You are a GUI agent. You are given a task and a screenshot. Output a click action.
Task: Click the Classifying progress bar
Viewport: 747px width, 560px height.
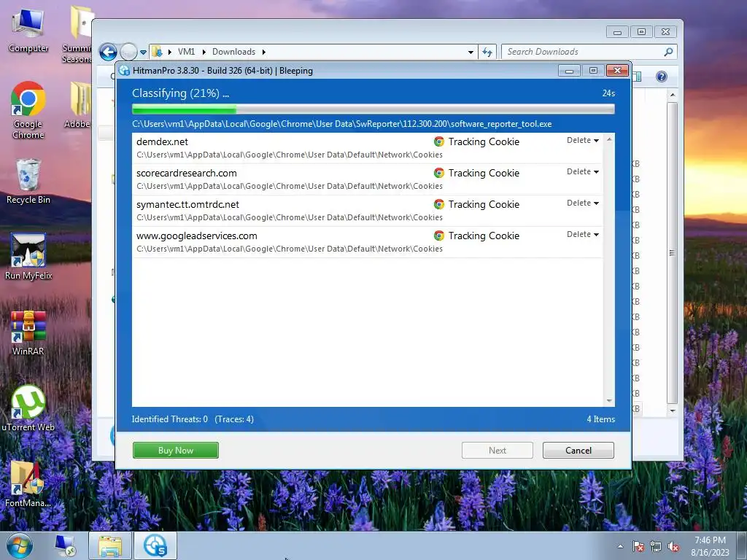[373, 109]
